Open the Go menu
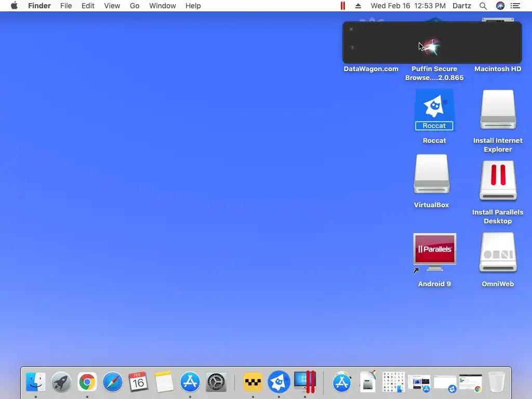This screenshot has height=399, width=532. (x=135, y=6)
